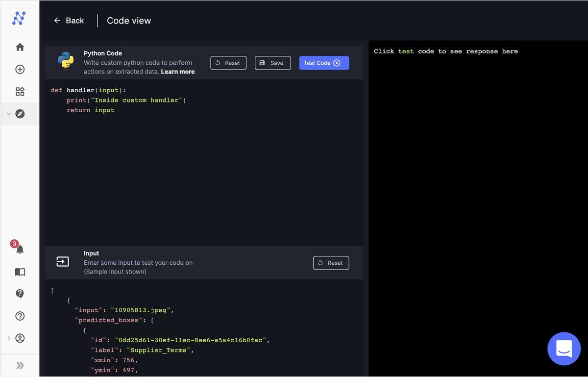Go to the Home sidebar icon
The width and height of the screenshot is (588, 377).
coord(20,47)
